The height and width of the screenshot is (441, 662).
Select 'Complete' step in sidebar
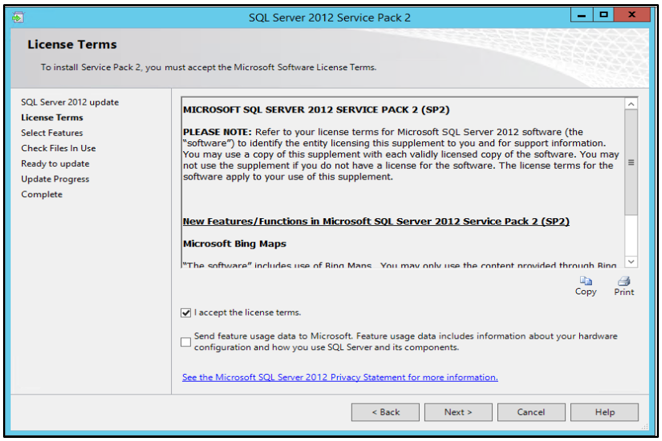(42, 194)
